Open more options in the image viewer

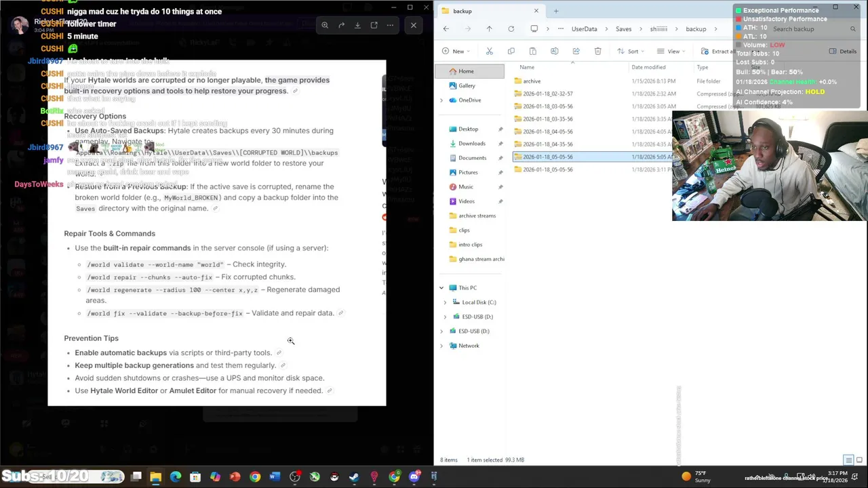(390, 25)
